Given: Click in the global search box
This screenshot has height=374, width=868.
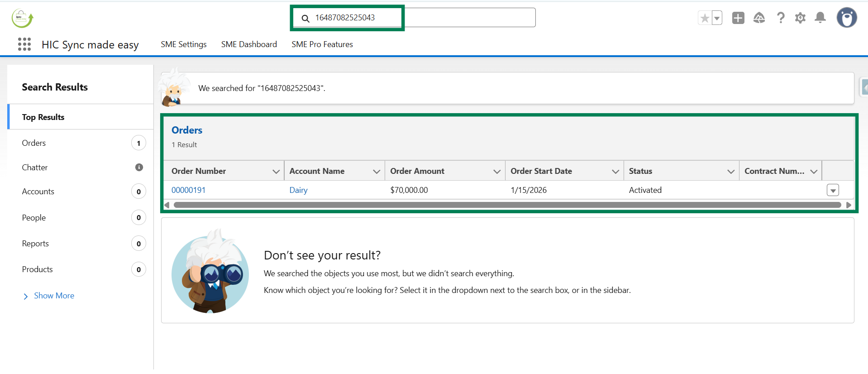Looking at the screenshot, I should (414, 18).
